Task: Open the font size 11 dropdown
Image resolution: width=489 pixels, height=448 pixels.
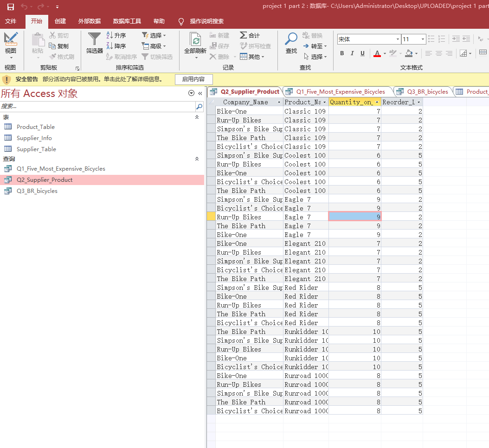Action: [x=423, y=39]
